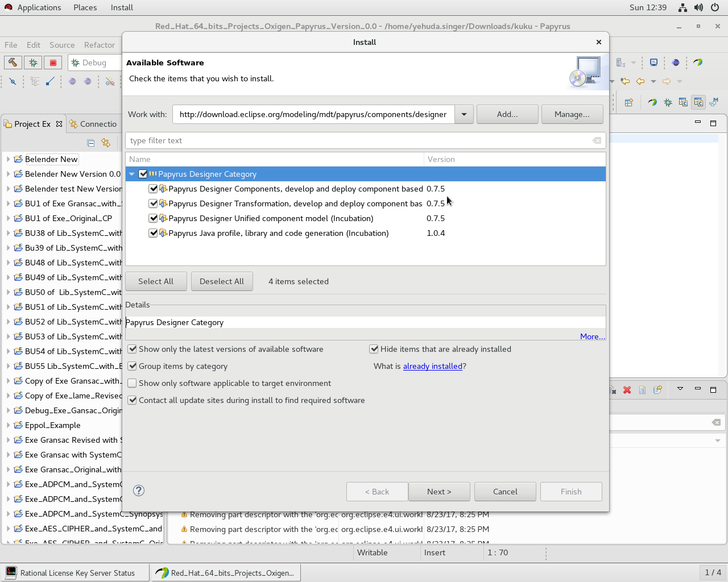Click the green bug Debug launch icon

tap(33, 63)
